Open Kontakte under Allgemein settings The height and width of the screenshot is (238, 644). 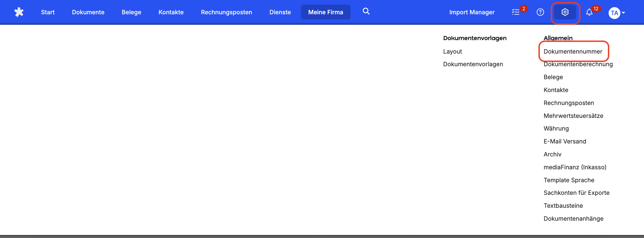556,90
